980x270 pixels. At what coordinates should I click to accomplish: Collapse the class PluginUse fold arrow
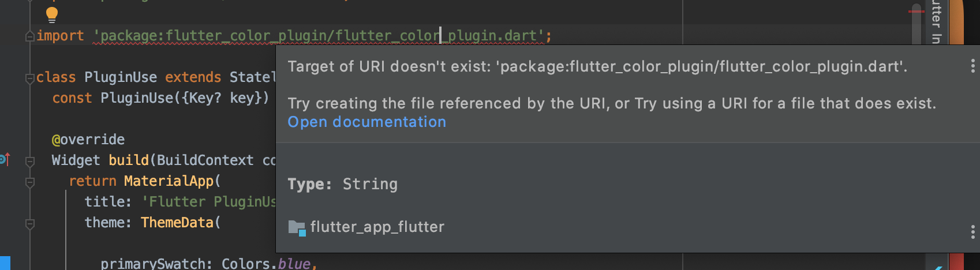pos(30,78)
